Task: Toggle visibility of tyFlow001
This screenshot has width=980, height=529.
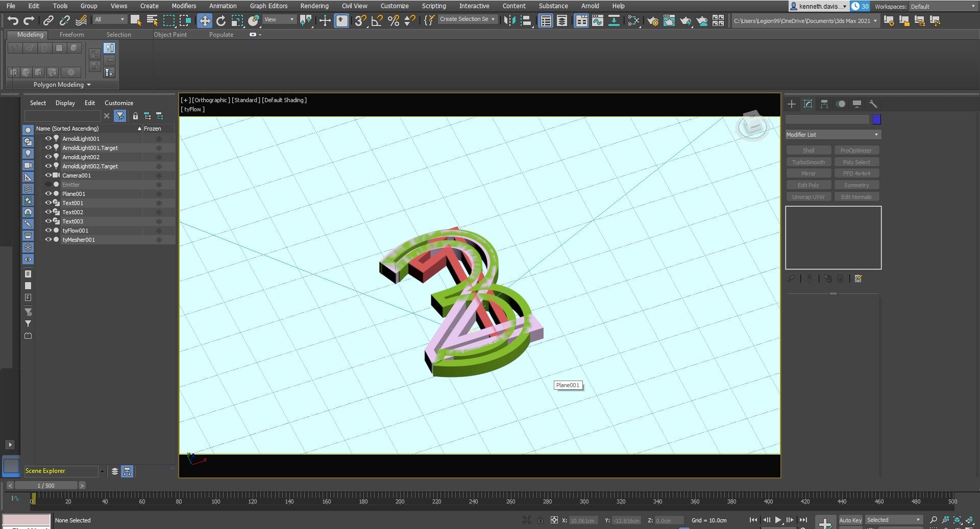Action: tap(48, 231)
